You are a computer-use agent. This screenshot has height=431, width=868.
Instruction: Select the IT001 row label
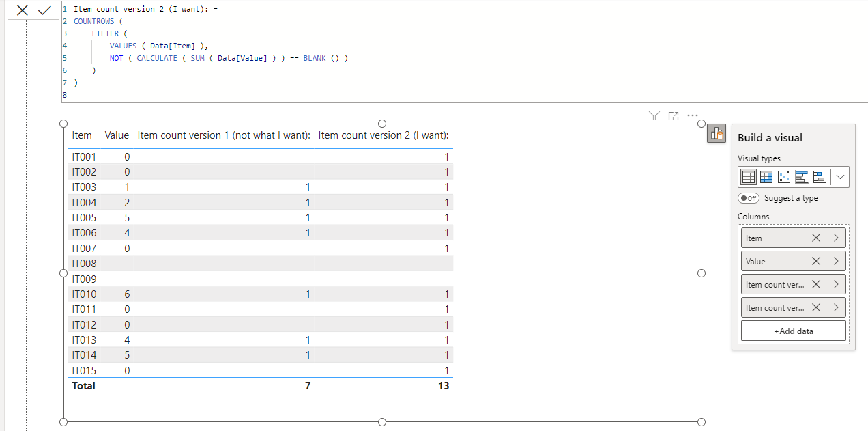click(x=84, y=157)
